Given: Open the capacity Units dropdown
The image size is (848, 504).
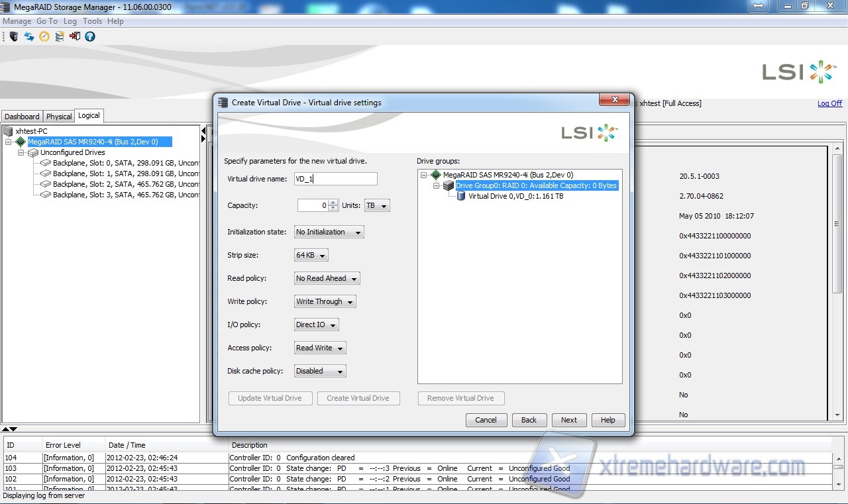Looking at the screenshot, I should [376, 206].
